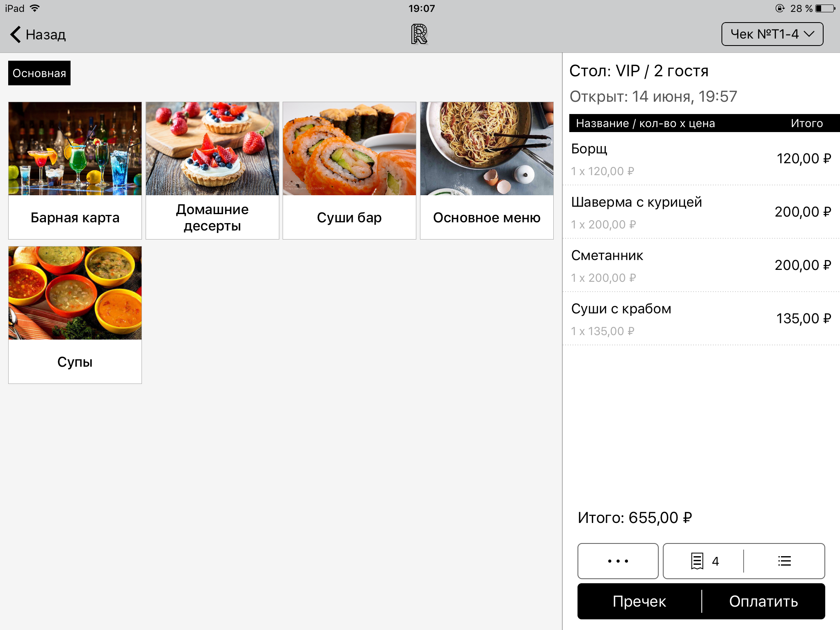Viewport: 840px width, 630px height.
Task: Tap the battery indicator icon
Action: (x=825, y=9)
